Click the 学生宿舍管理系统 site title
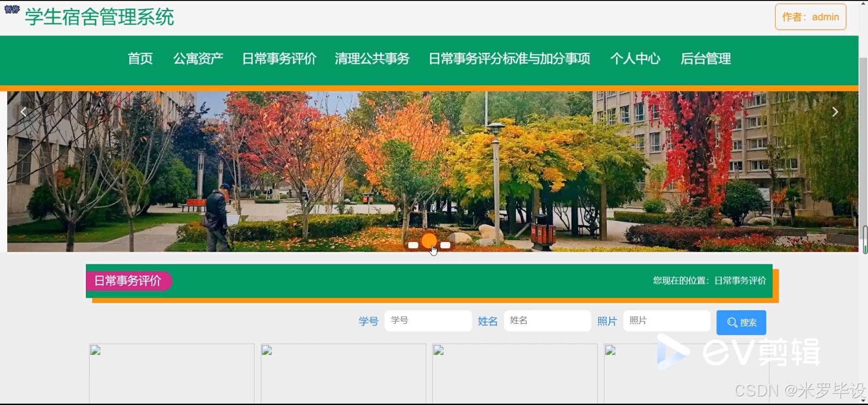This screenshot has width=868, height=405. pos(100,17)
